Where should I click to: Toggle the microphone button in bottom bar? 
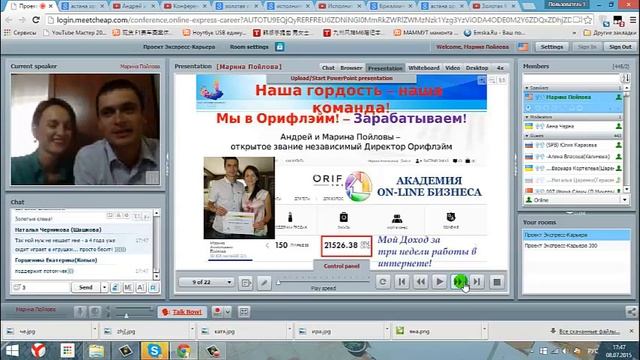80,312
